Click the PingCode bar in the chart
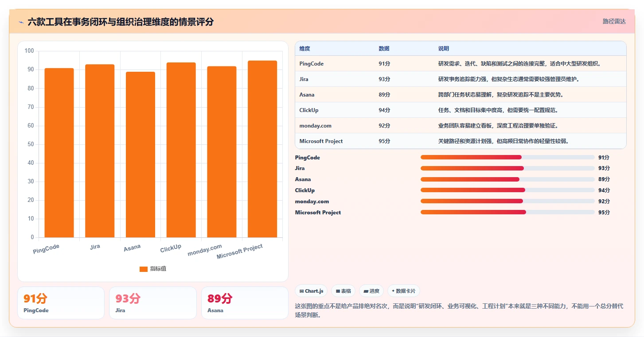 pyautogui.click(x=59, y=153)
